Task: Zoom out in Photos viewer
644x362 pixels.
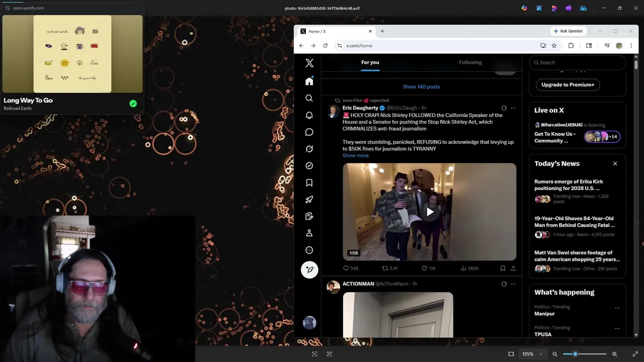Action: tap(555, 354)
